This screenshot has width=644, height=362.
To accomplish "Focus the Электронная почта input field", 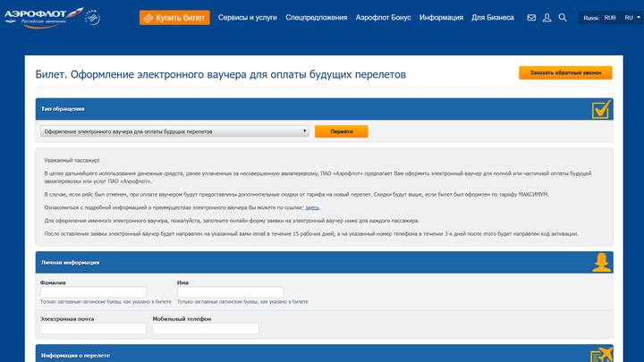I will [x=93, y=328].
